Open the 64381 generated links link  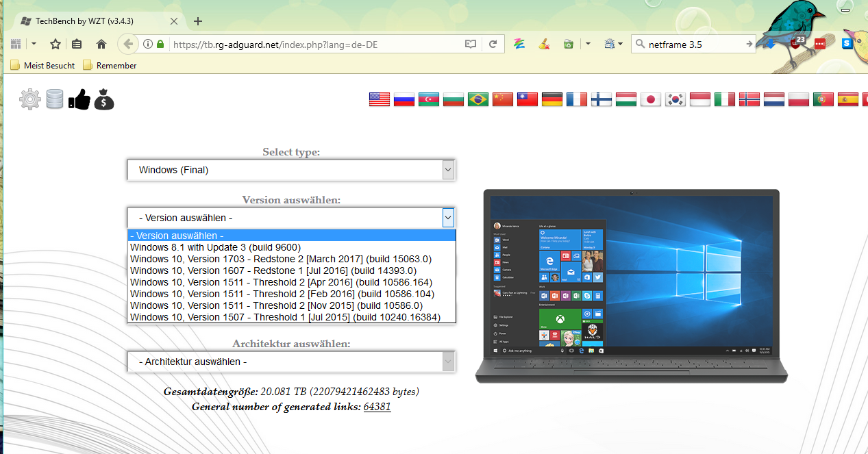tap(377, 407)
